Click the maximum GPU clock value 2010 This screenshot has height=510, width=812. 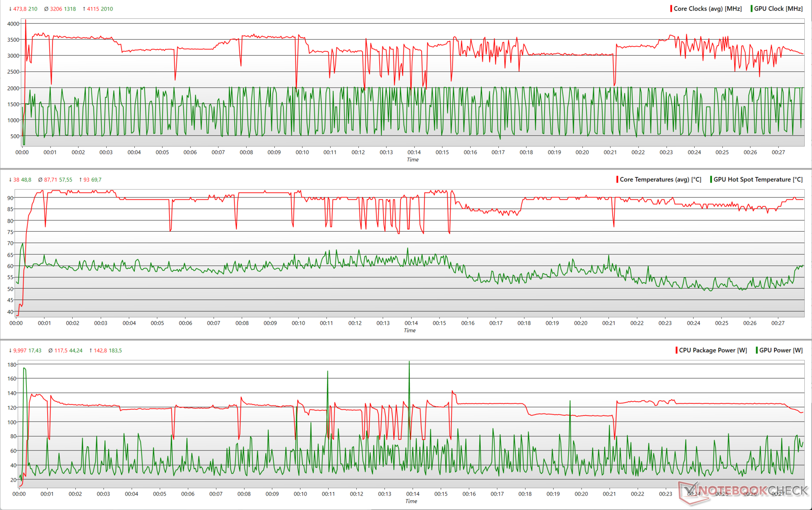(107, 9)
